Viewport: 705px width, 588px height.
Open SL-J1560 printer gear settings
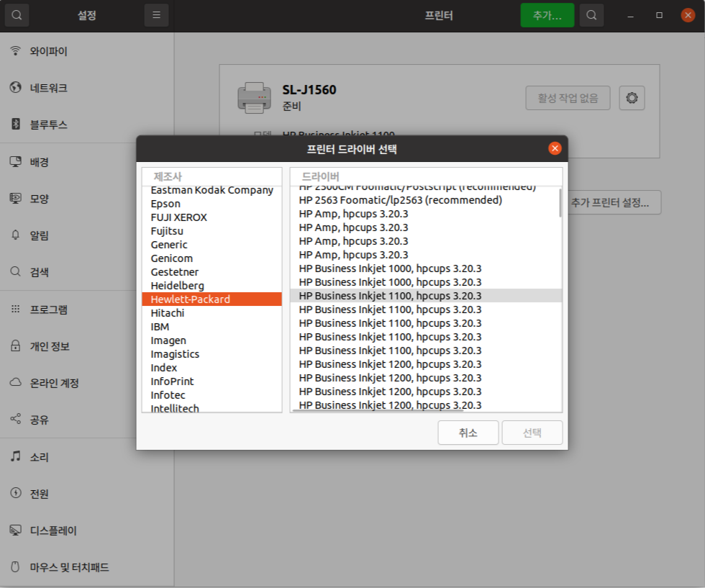(632, 98)
